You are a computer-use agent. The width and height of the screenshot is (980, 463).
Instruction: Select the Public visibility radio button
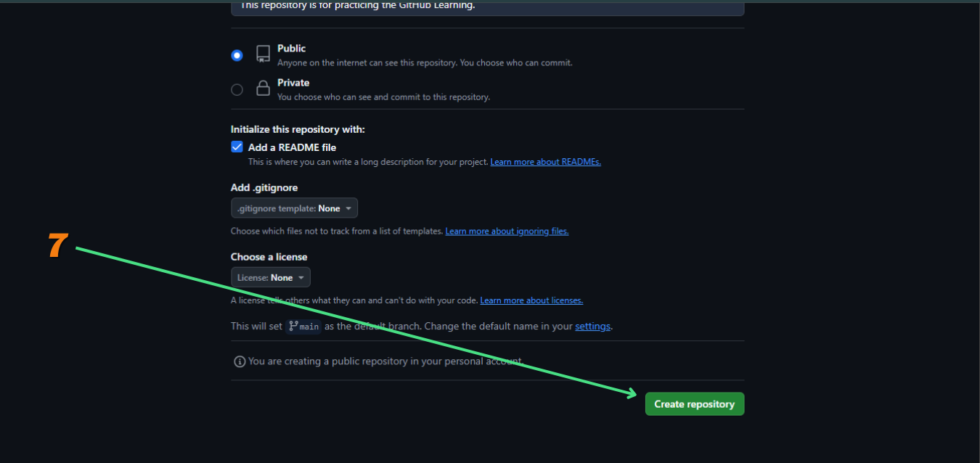[x=237, y=55]
